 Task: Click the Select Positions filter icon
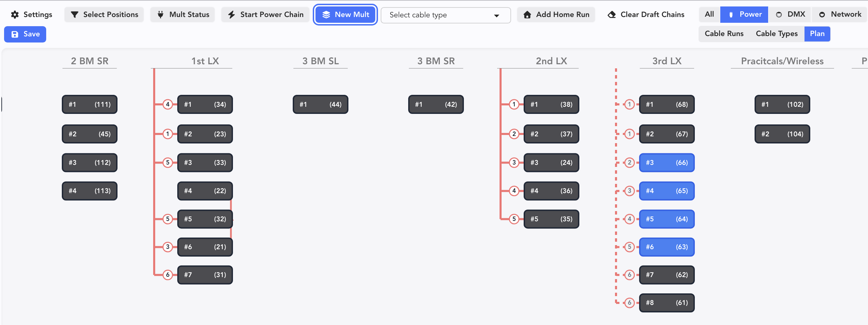click(74, 15)
